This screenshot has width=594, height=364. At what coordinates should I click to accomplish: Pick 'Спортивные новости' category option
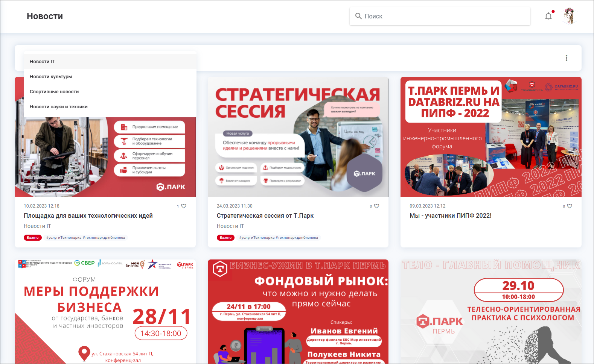click(x=54, y=92)
